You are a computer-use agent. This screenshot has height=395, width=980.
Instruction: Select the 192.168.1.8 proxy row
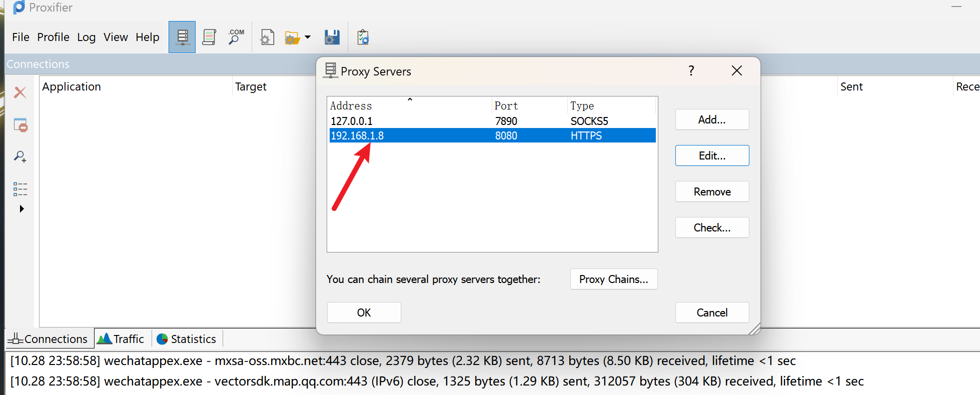click(492, 135)
